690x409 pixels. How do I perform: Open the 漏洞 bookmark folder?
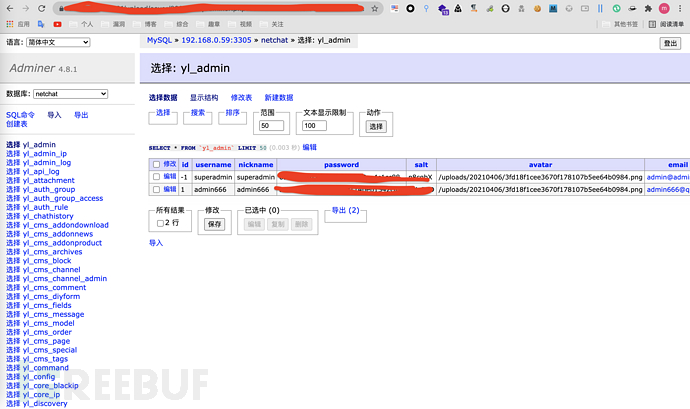pos(113,24)
